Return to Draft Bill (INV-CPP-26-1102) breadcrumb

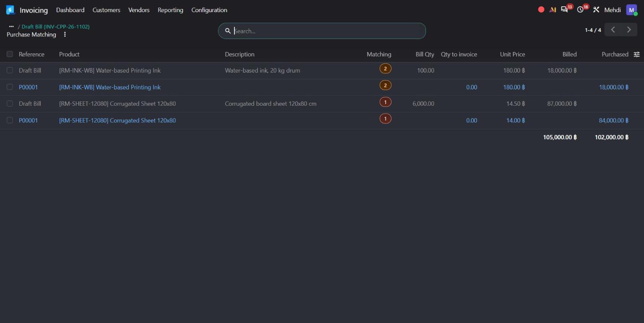(x=56, y=26)
